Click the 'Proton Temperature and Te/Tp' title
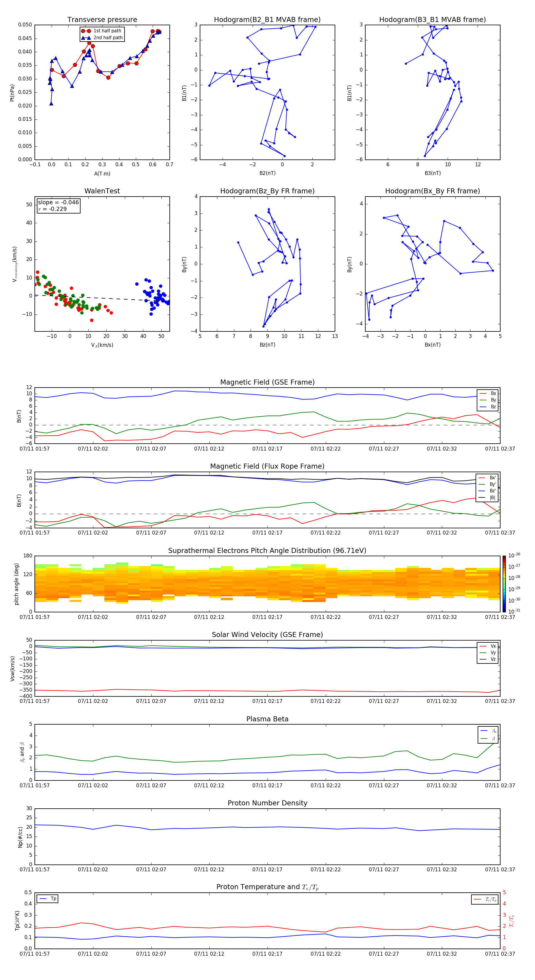The image size is (535, 980). [x=267, y=887]
